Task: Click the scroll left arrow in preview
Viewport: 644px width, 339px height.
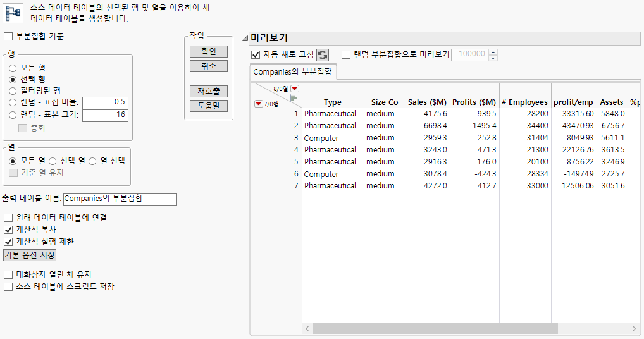Action: [x=307, y=329]
